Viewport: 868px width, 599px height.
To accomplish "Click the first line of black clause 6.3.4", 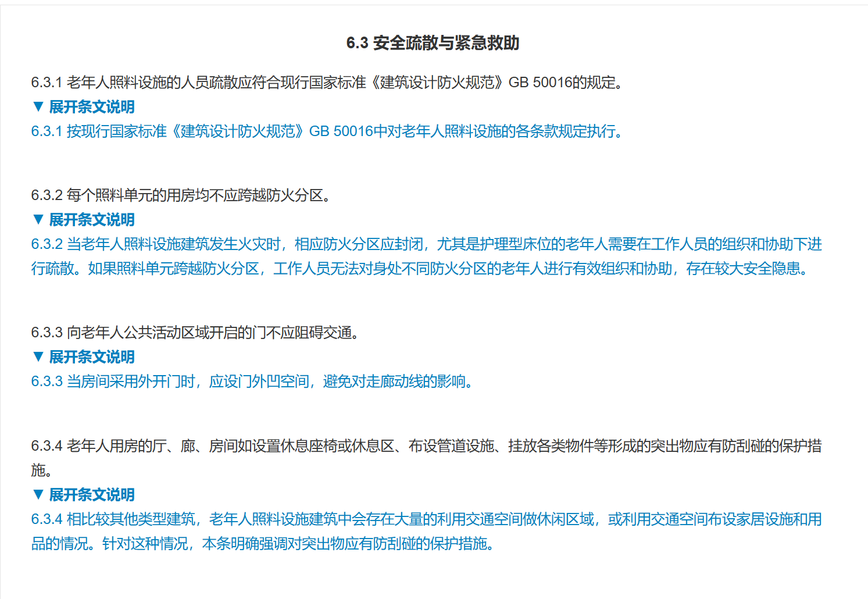I will click(426, 446).
